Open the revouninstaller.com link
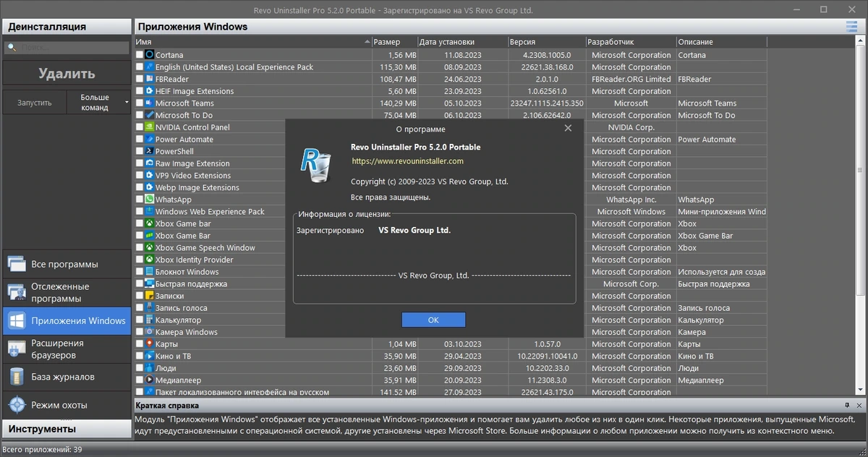 pos(408,161)
